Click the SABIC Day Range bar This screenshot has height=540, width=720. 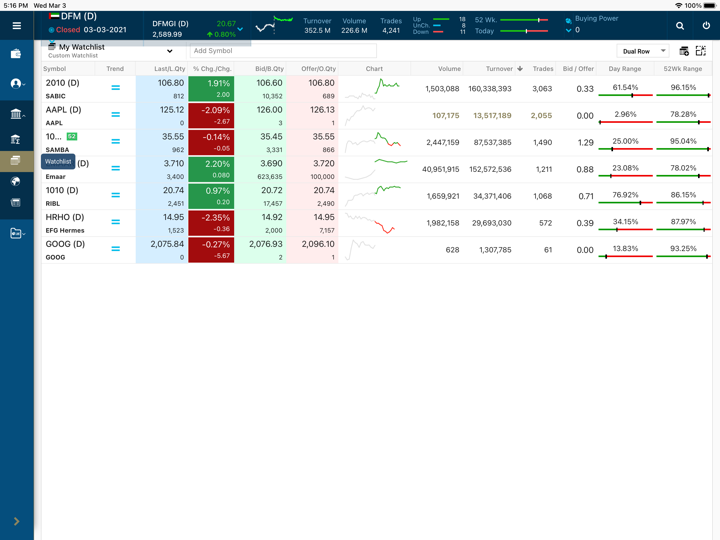(625, 95)
